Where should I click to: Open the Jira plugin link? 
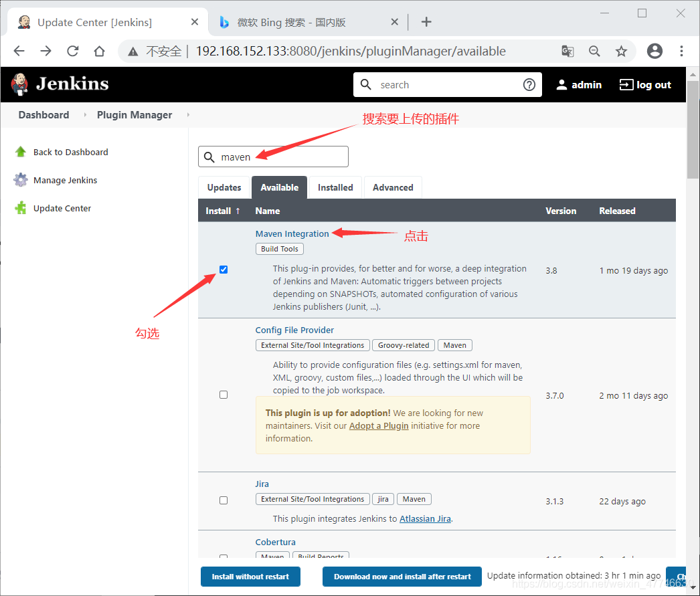[262, 484]
